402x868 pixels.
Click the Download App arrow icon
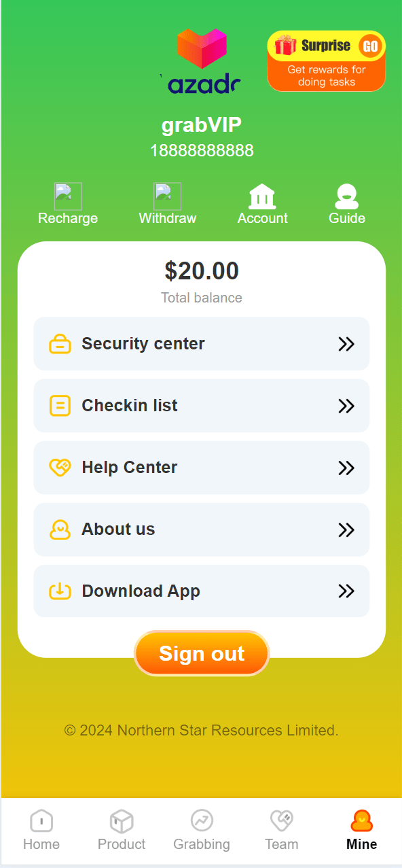[x=60, y=591]
